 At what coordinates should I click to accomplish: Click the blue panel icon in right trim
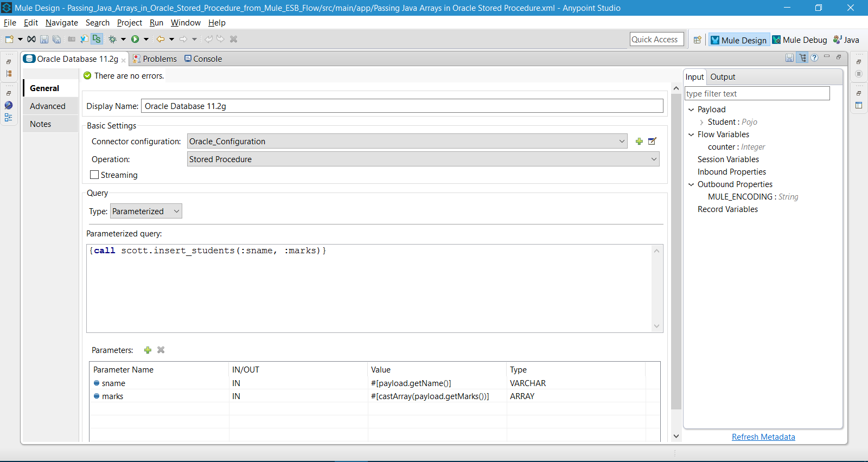coord(859,105)
